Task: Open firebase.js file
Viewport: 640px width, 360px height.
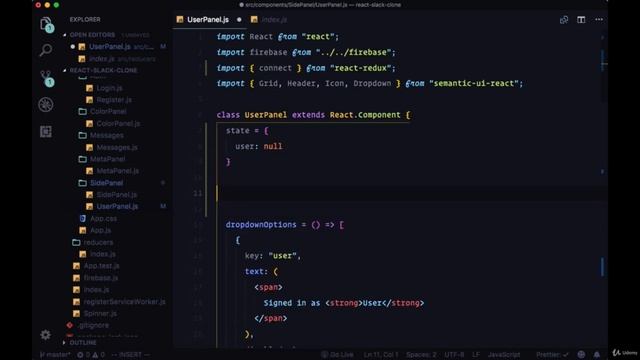Action: pyautogui.click(x=100, y=278)
